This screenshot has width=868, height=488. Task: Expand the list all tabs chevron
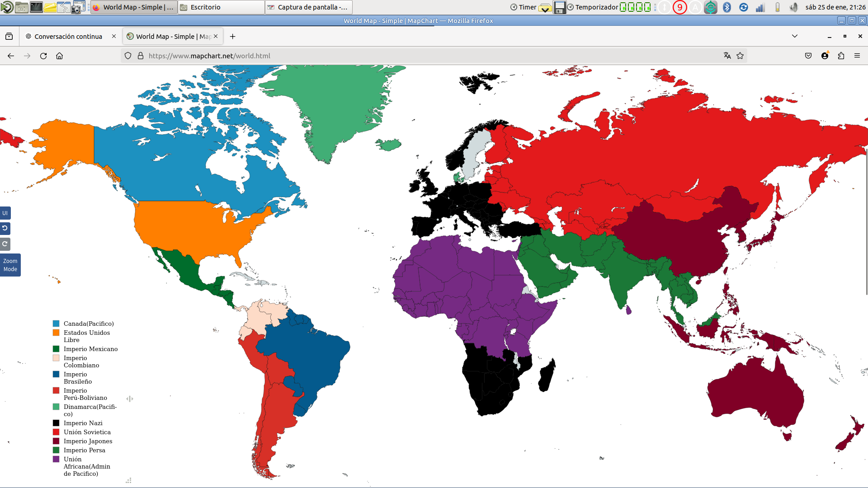(x=795, y=36)
